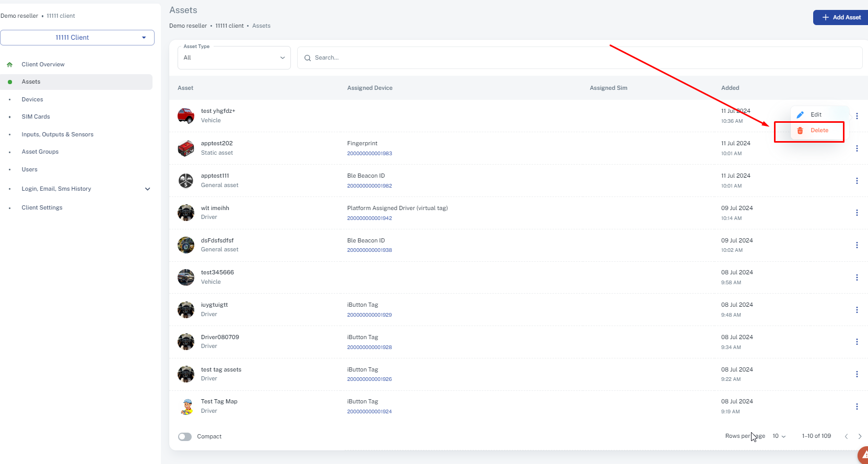Open three-dot menu for iuygtuigtt row
The width and height of the screenshot is (868, 464).
tap(857, 310)
